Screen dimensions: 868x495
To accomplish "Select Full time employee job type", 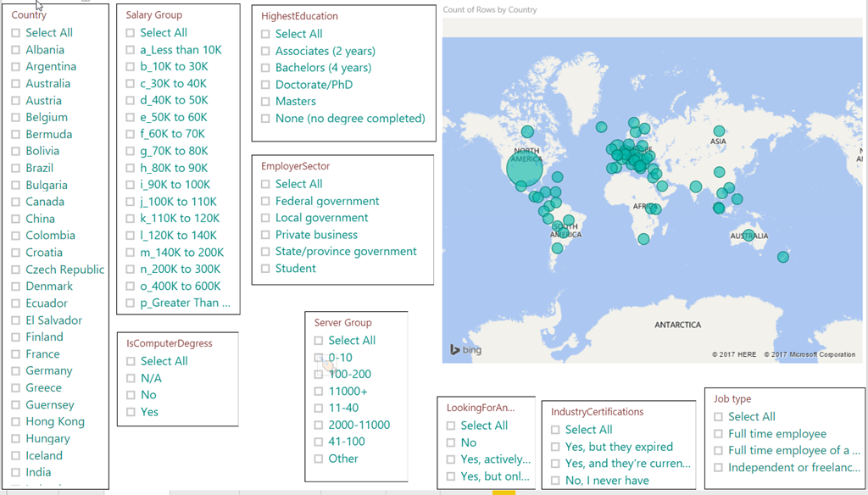I will (x=719, y=434).
